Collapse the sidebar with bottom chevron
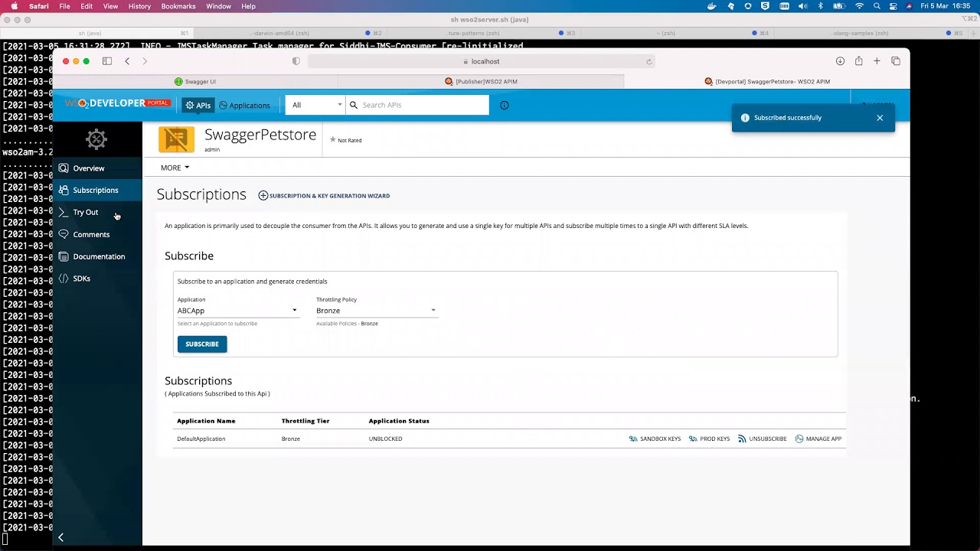 click(x=60, y=537)
